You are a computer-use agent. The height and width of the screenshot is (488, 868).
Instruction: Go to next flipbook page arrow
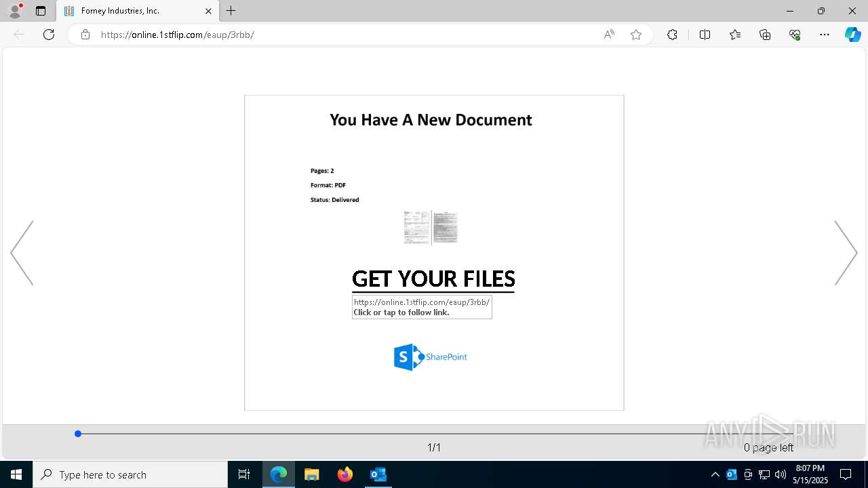(x=846, y=253)
